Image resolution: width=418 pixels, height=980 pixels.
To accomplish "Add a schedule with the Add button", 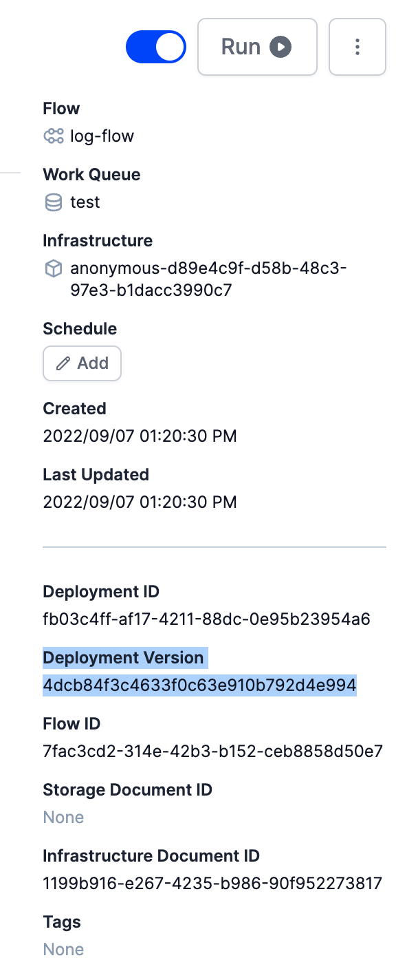I will click(82, 363).
